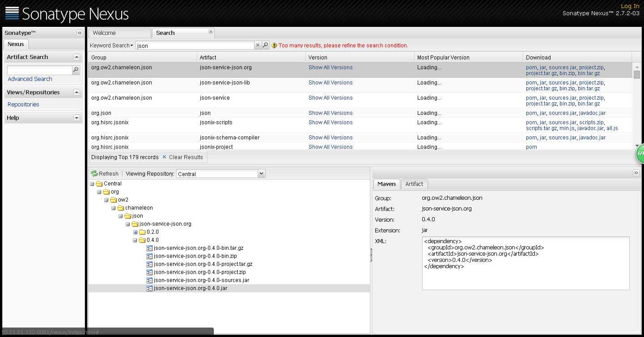Open the Artifact details tab
Screen dimensions: 644x337
click(x=414, y=184)
